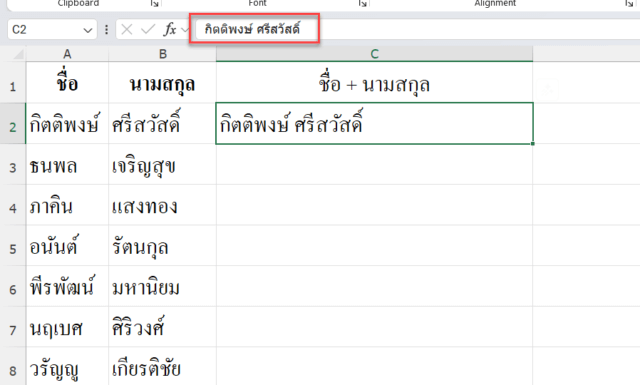The width and height of the screenshot is (640, 385).
Task: Click the Enter checkmark icon in formula bar
Action: 147,29
